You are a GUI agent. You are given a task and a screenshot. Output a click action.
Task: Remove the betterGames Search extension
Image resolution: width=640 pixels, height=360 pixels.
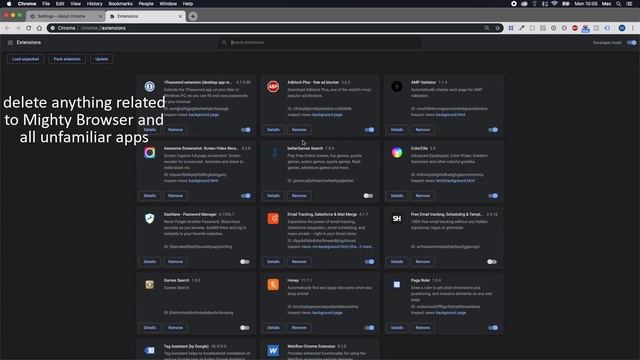point(299,196)
